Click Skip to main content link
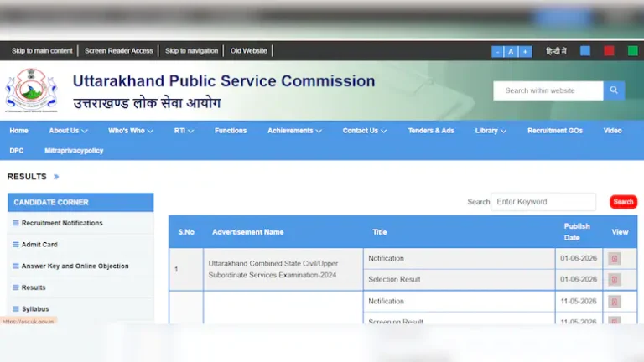 coord(42,51)
